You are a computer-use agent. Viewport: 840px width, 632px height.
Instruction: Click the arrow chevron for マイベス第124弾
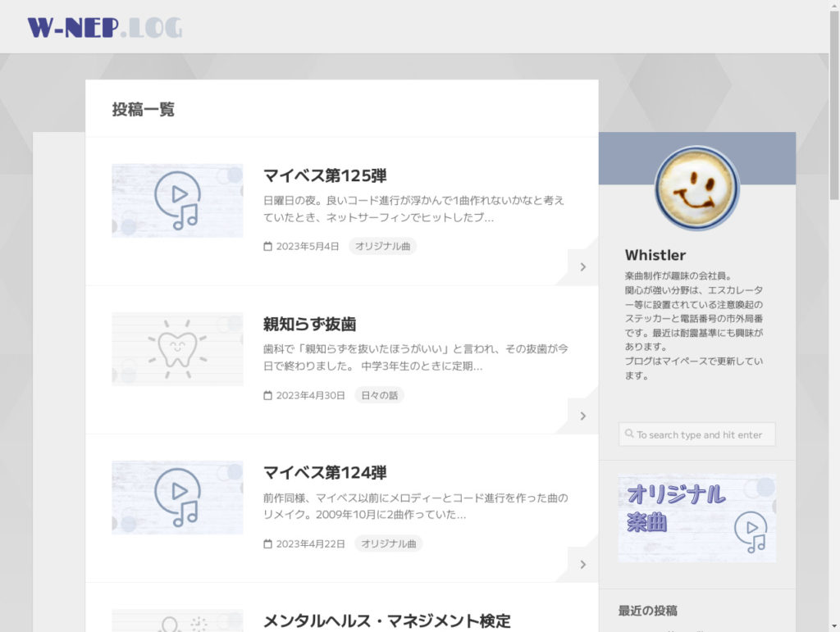(x=582, y=564)
